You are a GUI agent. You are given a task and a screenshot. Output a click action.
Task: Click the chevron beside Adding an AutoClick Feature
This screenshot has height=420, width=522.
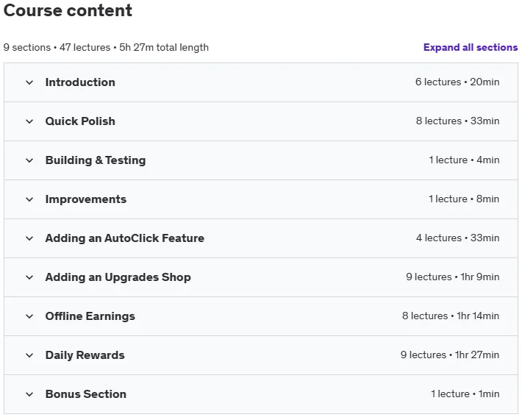29,238
